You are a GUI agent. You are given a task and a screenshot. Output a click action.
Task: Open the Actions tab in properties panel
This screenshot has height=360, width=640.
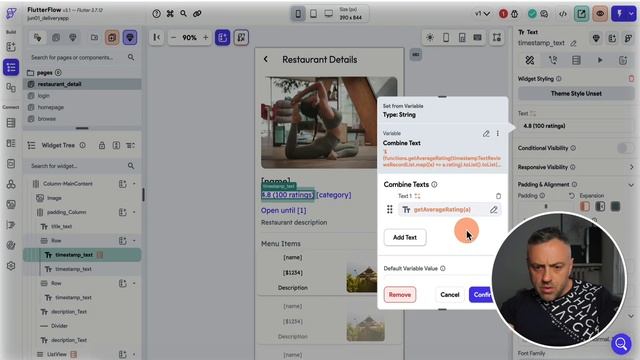pos(553,60)
